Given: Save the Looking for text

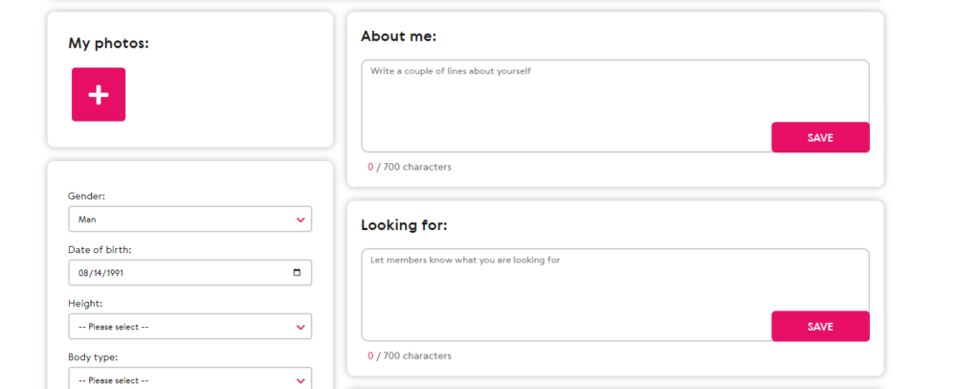Looking at the screenshot, I should (x=820, y=327).
